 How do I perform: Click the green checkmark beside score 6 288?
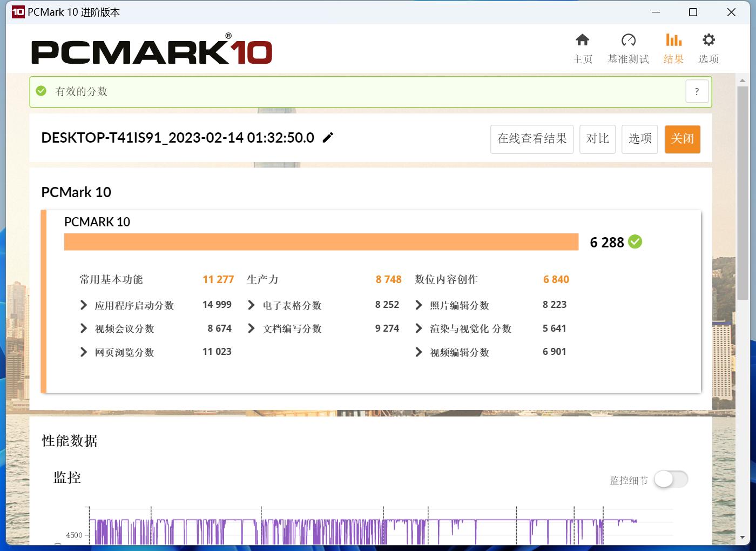634,242
